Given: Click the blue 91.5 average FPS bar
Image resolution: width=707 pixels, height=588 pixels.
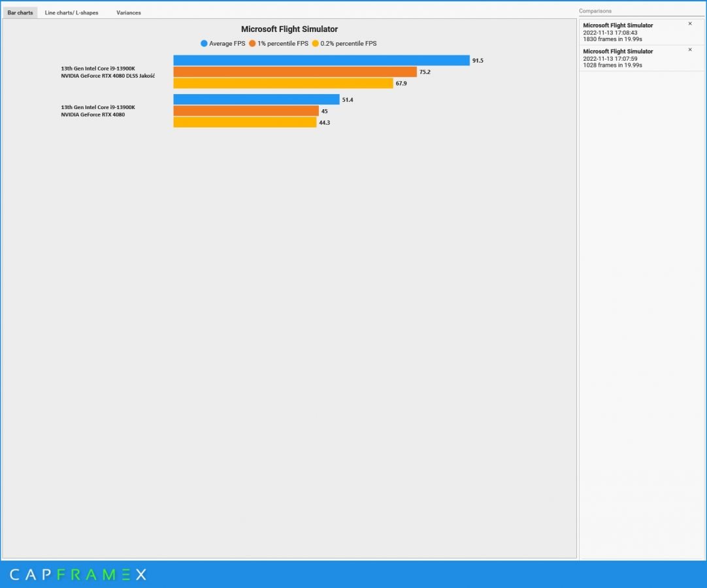Looking at the screenshot, I should click(321, 60).
